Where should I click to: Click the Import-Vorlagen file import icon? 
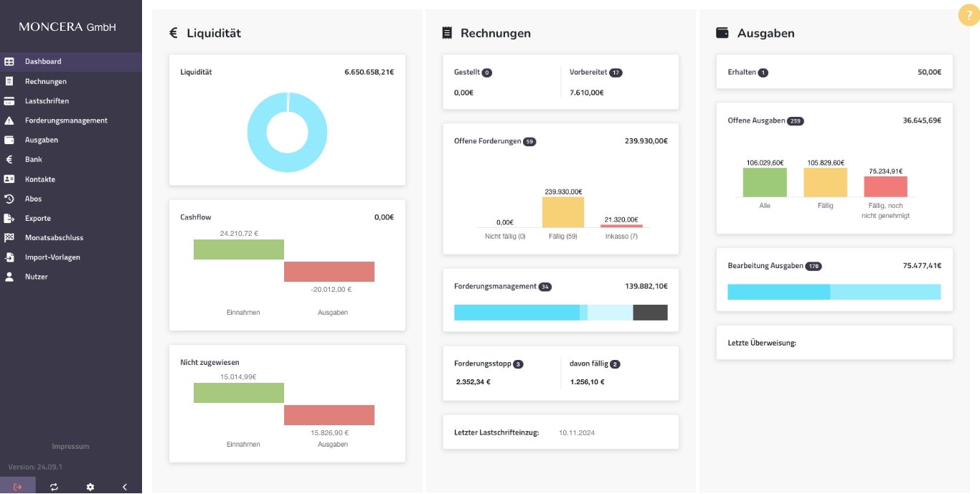coord(9,257)
